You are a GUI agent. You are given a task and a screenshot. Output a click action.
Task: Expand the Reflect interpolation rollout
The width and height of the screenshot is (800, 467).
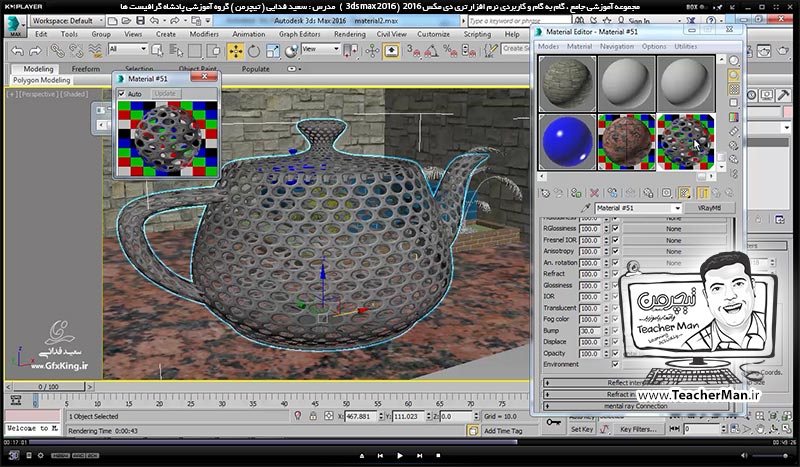click(x=637, y=383)
